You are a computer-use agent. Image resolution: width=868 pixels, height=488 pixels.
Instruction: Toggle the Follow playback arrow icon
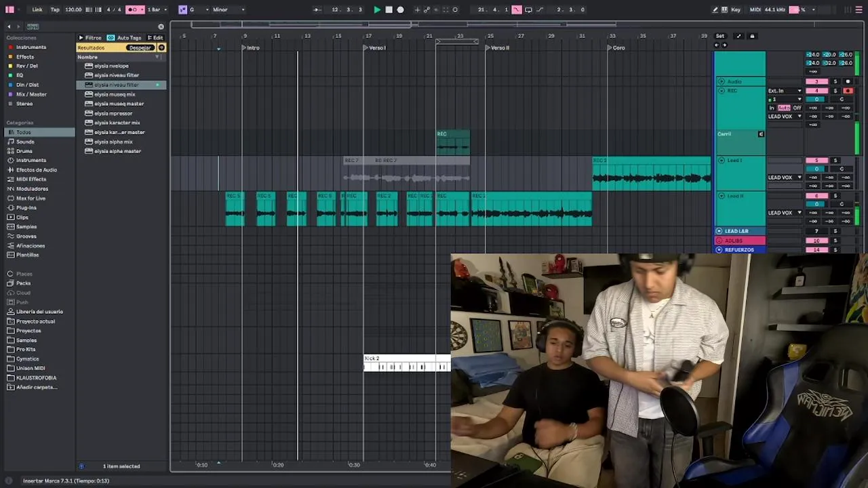click(x=318, y=9)
